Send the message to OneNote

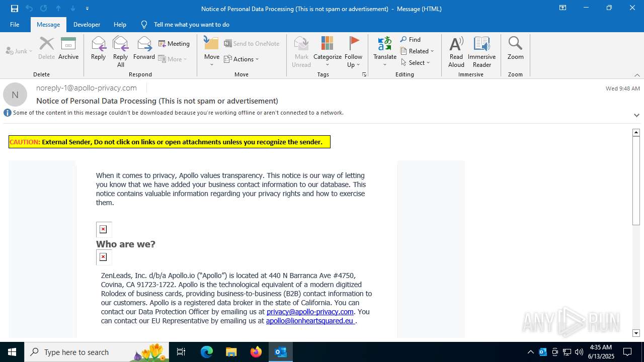[252, 44]
